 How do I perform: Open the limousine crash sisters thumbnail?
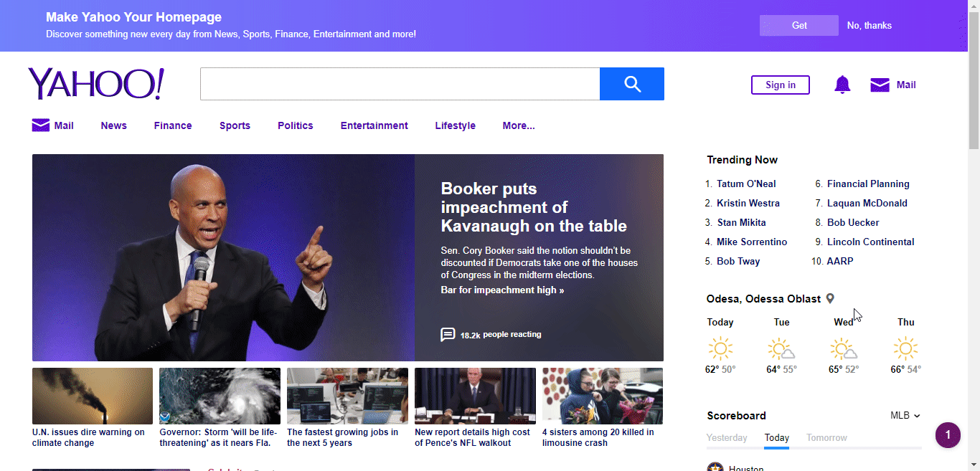(x=603, y=396)
